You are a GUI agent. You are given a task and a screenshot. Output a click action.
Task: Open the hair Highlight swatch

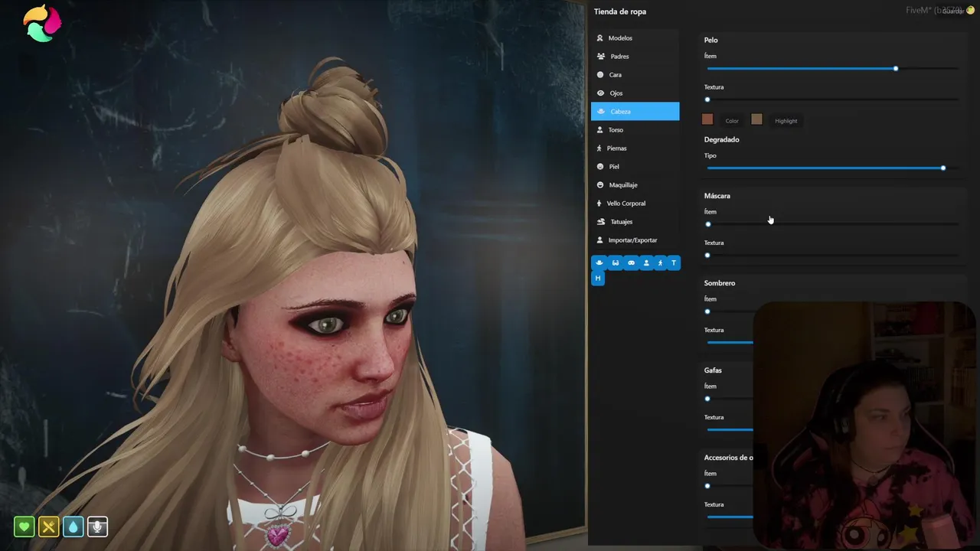pos(756,119)
